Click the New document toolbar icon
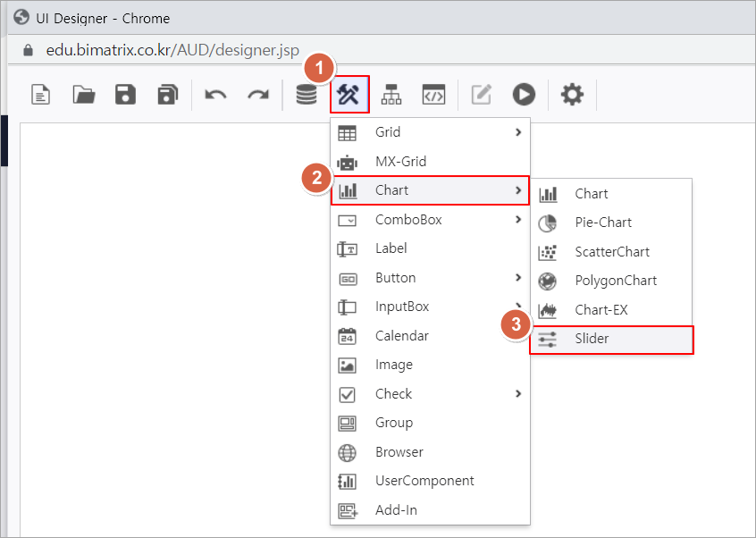Screen dimensions: 756x538 pos(41,95)
